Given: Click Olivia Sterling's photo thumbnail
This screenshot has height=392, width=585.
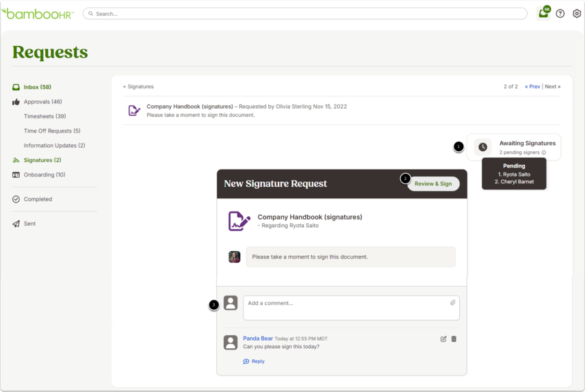Looking at the screenshot, I should click(x=234, y=257).
